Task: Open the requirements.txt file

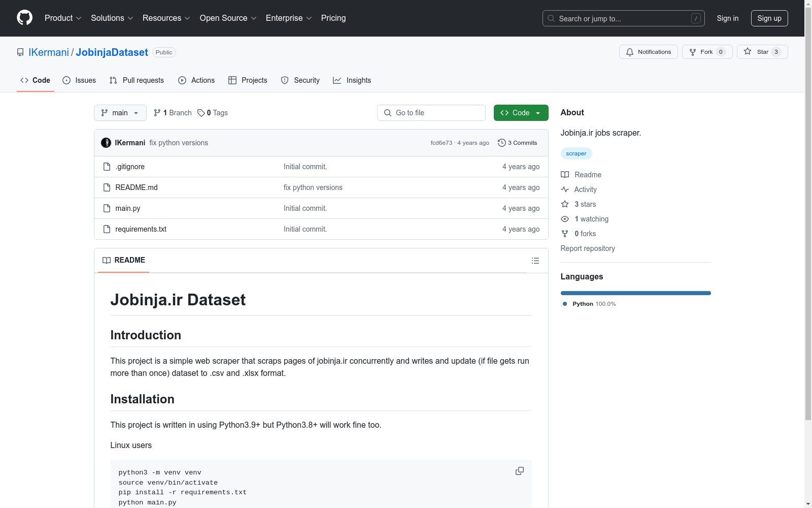Action: point(141,229)
